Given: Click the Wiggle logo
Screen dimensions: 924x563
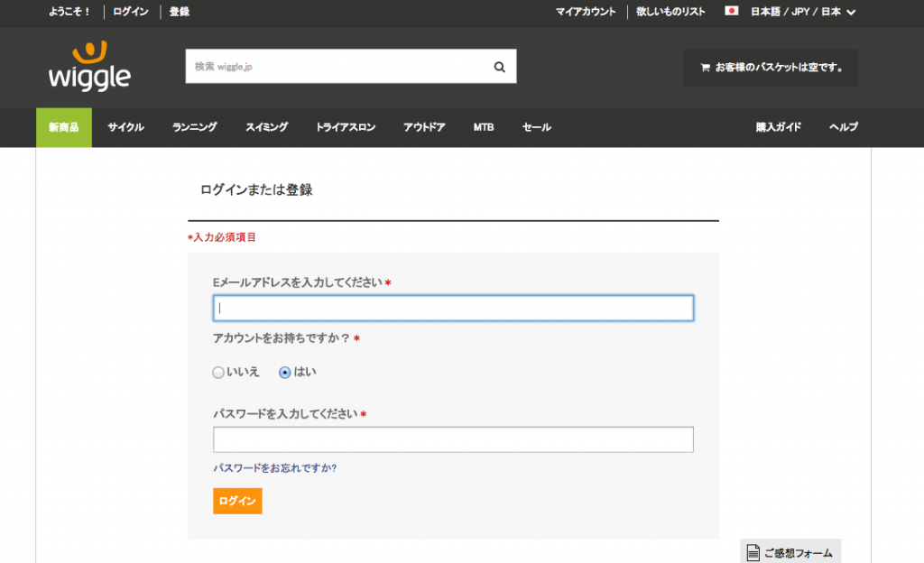Looking at the screenshot, I should [x=89, y=67].
